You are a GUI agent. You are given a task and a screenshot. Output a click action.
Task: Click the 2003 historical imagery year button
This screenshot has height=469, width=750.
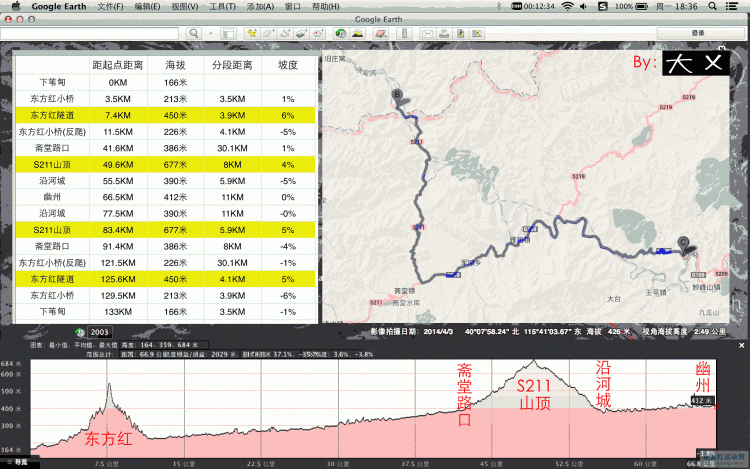[x=100, y=332]
